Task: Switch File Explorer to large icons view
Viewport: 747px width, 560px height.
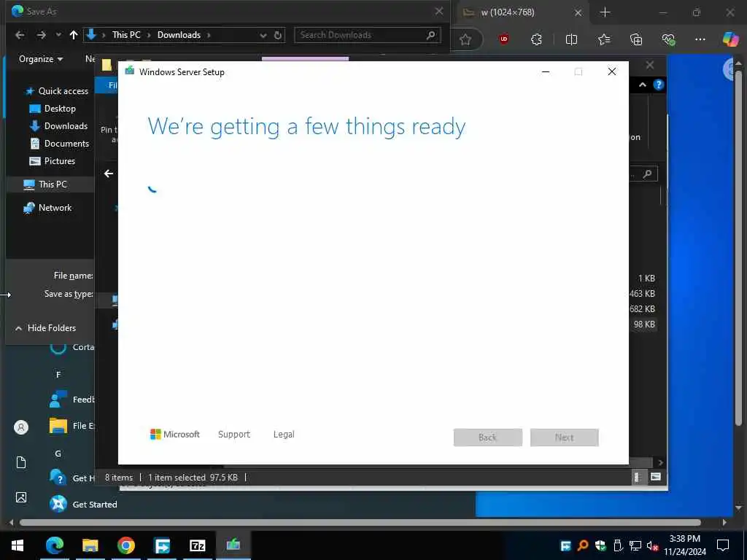Action: (656, 477)
